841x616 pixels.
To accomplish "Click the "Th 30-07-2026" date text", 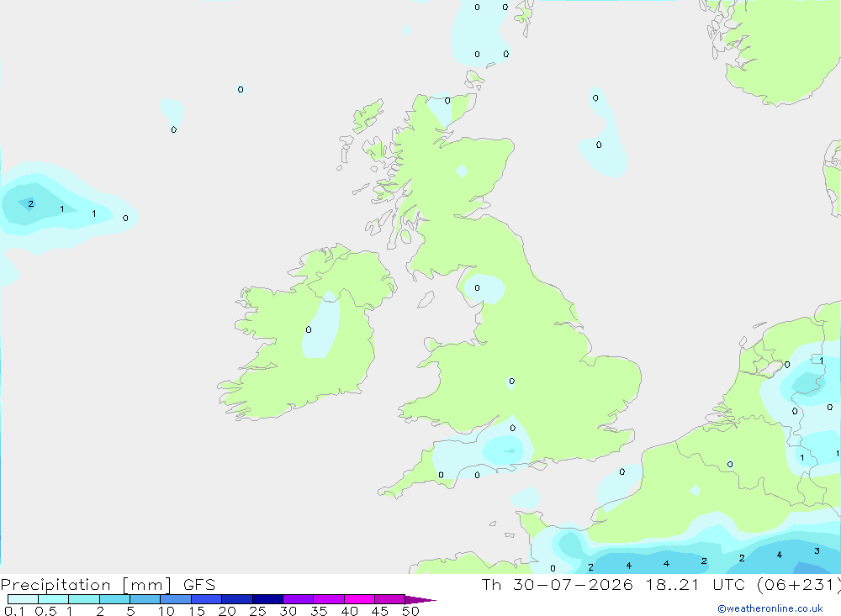I will tap(557, 584).
